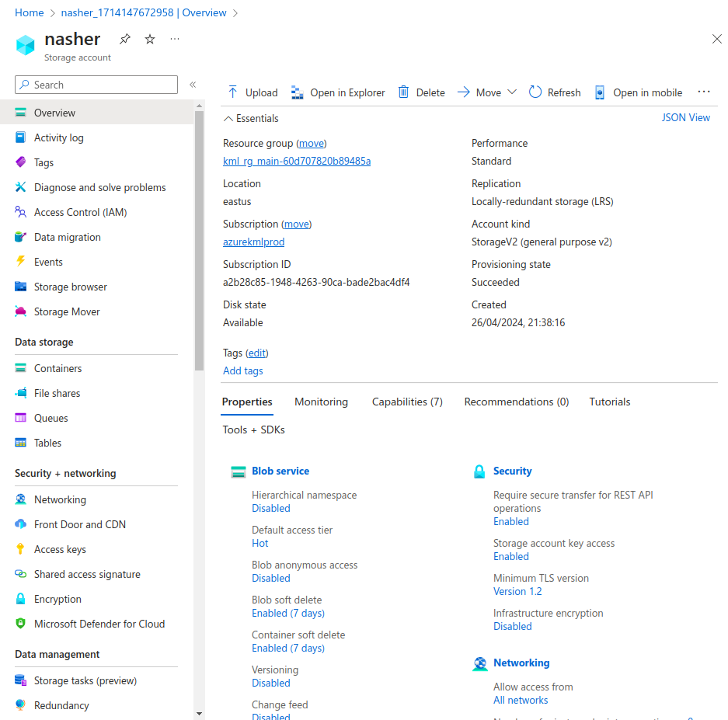Expand the Move dropdown arrow
Image resolution: width=728 pixels, height=720 pixels.
point(512,92)
